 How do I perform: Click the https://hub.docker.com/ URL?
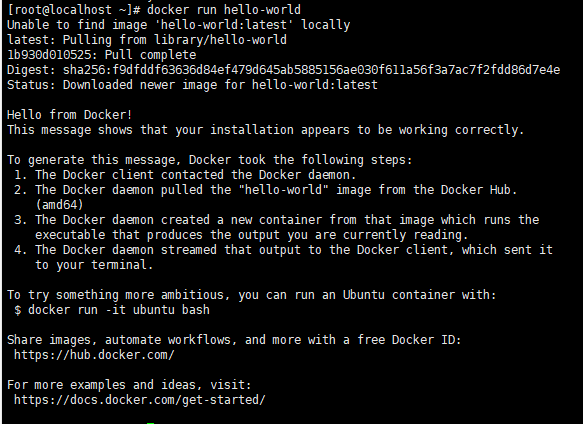click(94, 355)
